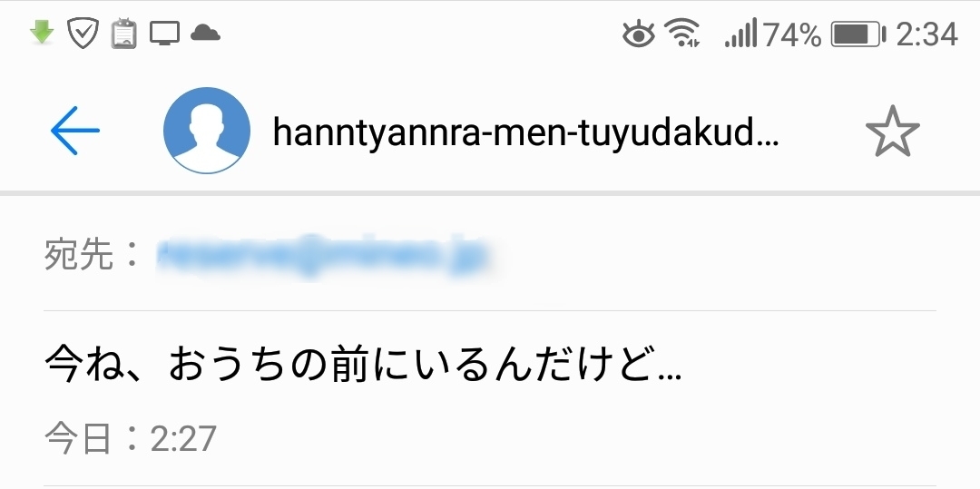Click the green download arrow status icon
The image size is (980, 489).
pyautogui.click(x=42, y=33)
